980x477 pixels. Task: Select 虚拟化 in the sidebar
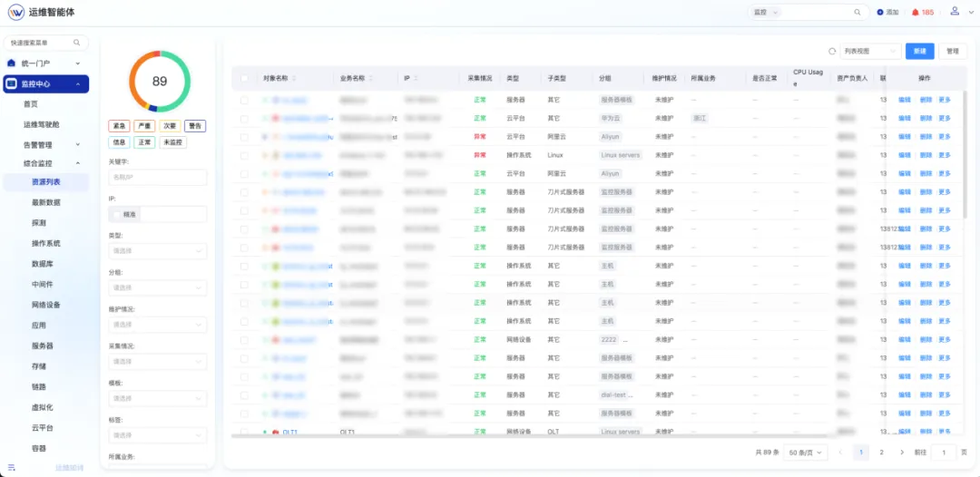[42, 407]
